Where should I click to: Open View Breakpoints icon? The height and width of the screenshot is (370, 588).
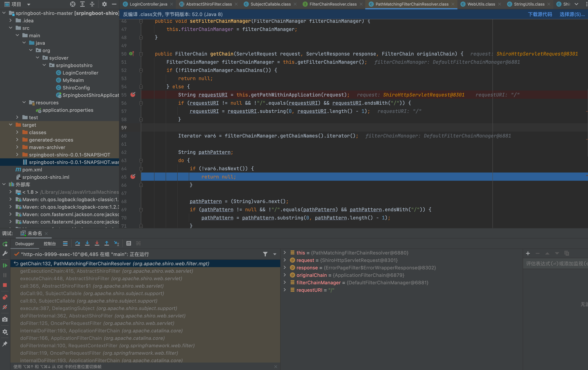coord(5,297)
